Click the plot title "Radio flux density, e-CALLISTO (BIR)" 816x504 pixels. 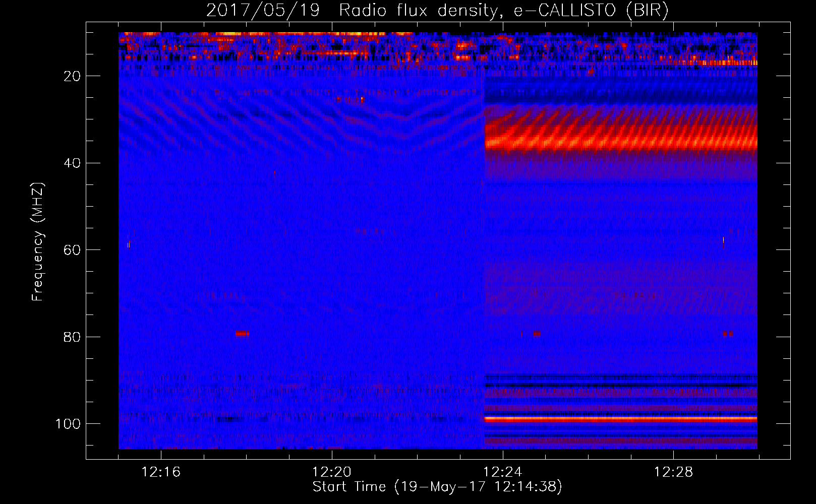503,10
